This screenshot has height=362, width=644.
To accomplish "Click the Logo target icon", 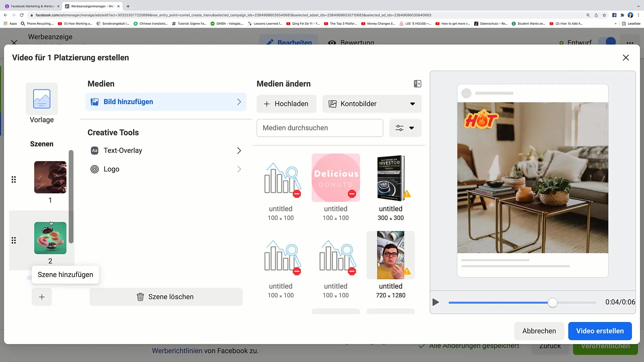I will click(x=95, y=169).
